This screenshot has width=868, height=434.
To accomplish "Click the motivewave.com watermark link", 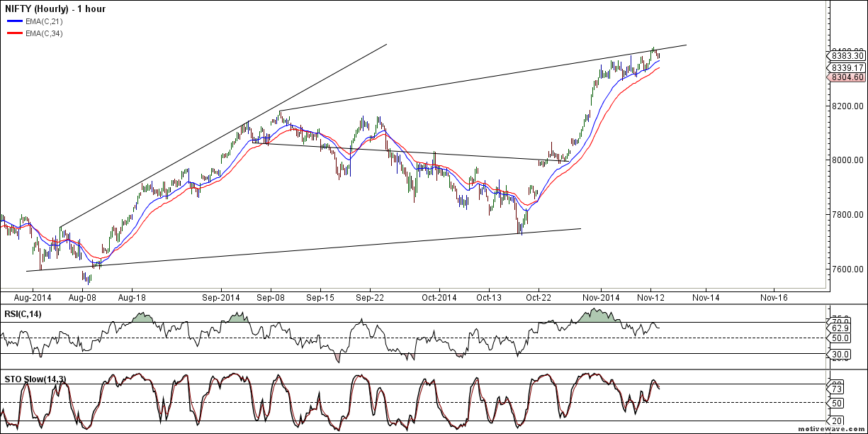I will pos(830,429).
